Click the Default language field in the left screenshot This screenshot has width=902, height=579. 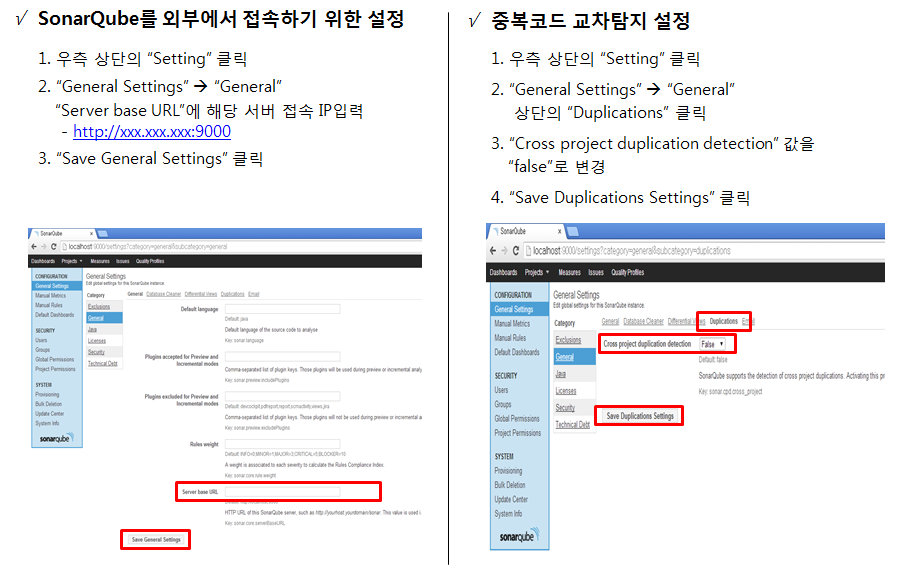pos(282,309)
